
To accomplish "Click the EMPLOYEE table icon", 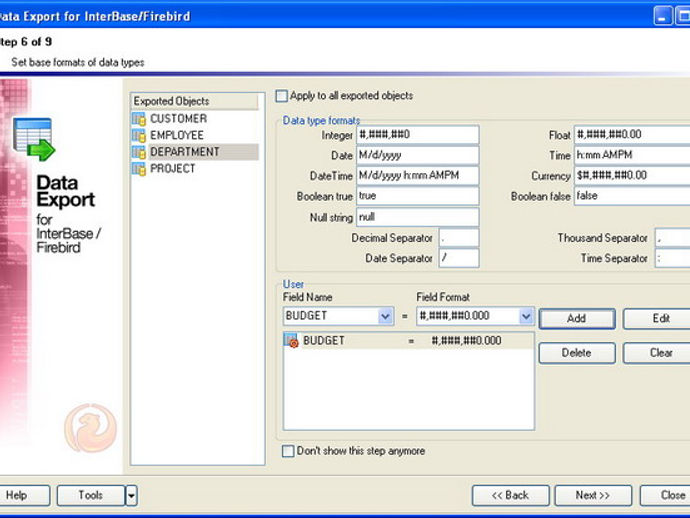I will [x=139, y=136].
